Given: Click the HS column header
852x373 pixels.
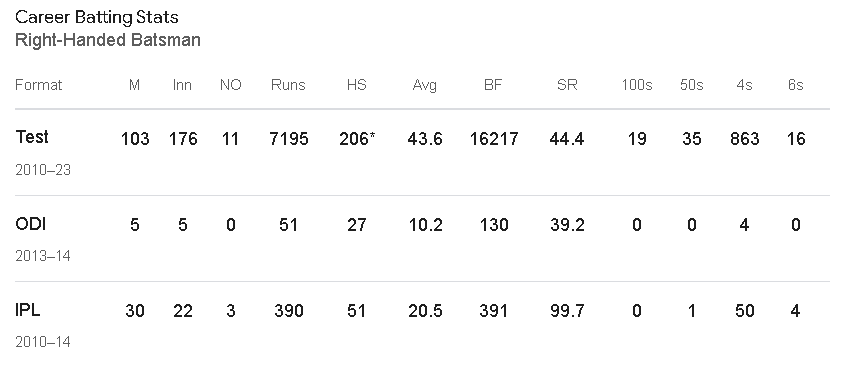Looking at the screenshot, I should point(356,85).
